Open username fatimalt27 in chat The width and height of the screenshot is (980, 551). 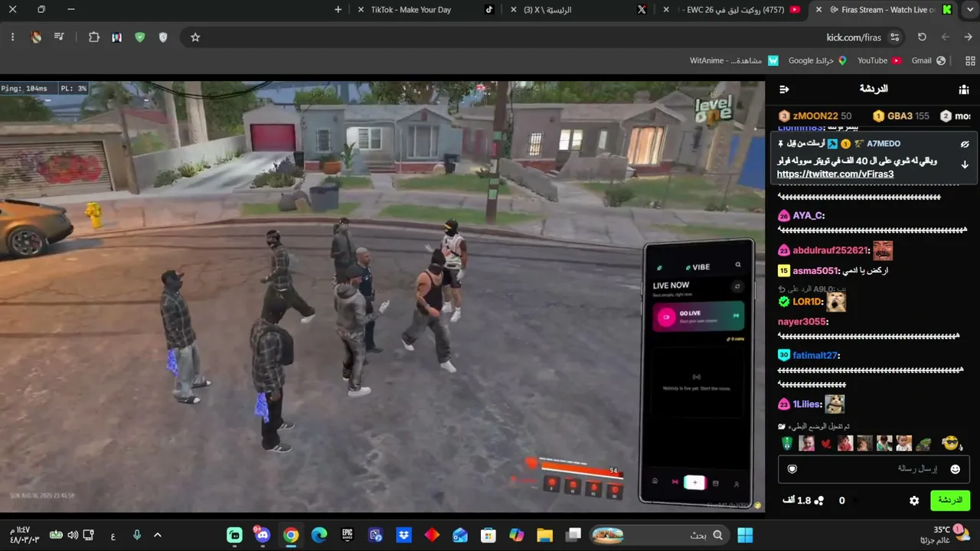(815, 356)
